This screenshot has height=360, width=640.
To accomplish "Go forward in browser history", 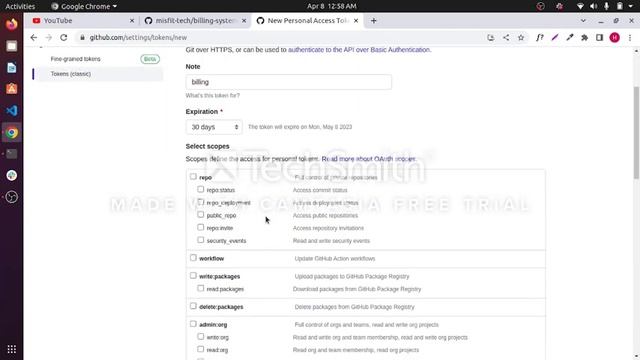I will click(49, 38).
